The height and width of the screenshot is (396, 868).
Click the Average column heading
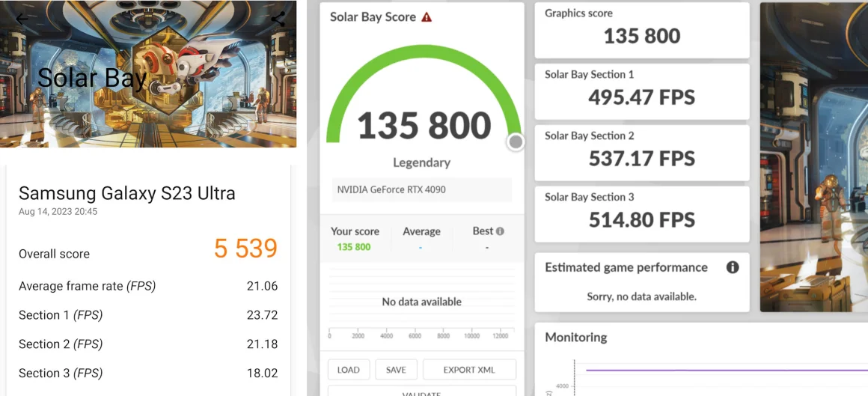tap(422, 231)
